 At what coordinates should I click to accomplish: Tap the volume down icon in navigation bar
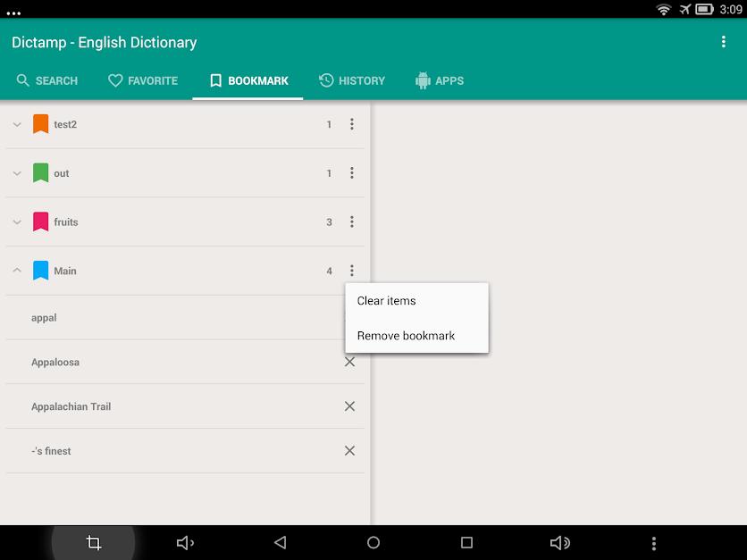click(x=185, y=542)
